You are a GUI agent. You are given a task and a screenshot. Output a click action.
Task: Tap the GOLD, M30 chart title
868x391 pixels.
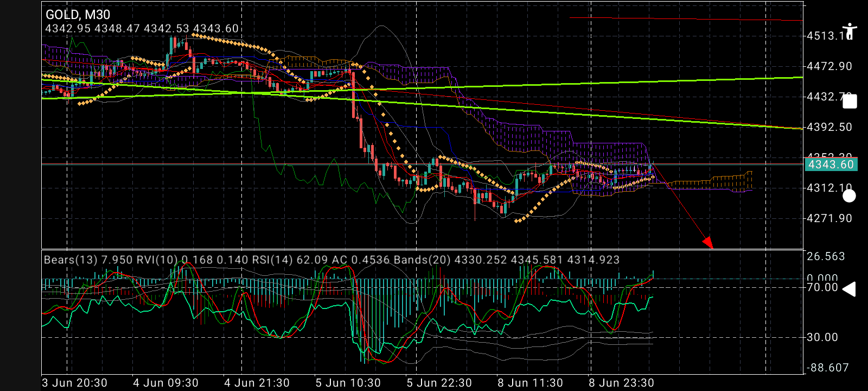(78, 15)
